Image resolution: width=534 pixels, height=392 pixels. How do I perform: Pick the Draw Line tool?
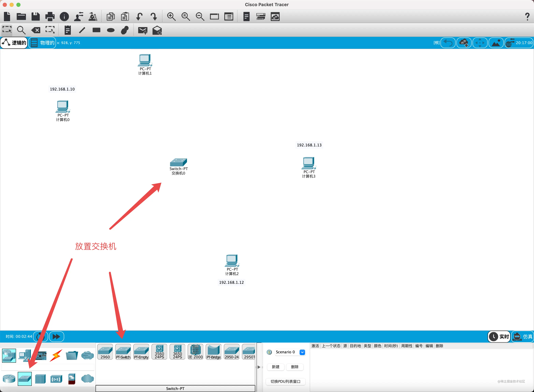coord(82,30)
